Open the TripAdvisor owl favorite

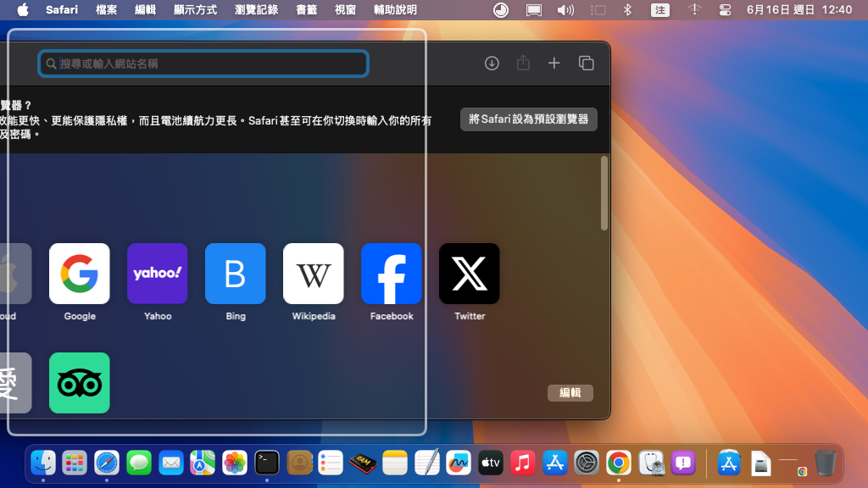(80, 383)
